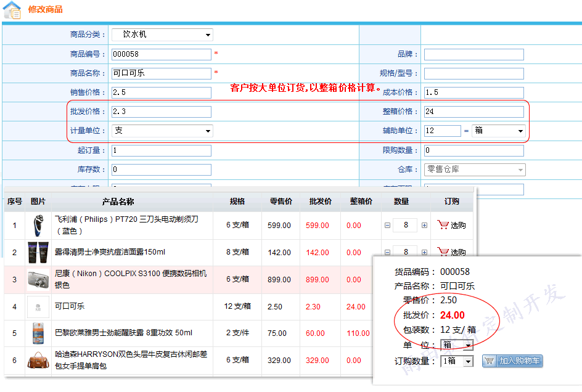Click the cart icon in the 露得清 row
Viewport: 582px width, 392px height.
point(443,251)
